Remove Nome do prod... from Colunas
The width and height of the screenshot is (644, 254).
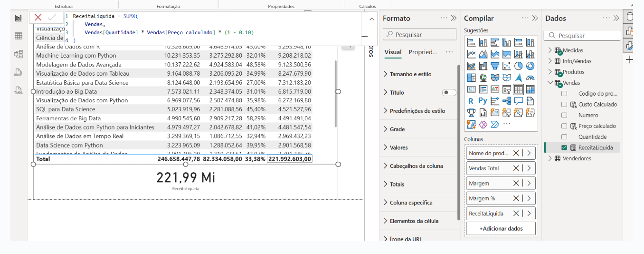(x=516, y=153)
